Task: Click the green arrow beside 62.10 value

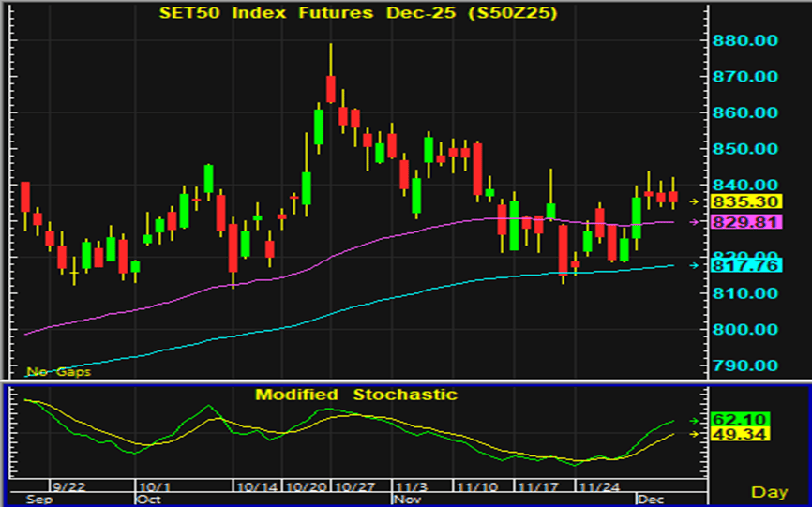Action: coord(694,421)
